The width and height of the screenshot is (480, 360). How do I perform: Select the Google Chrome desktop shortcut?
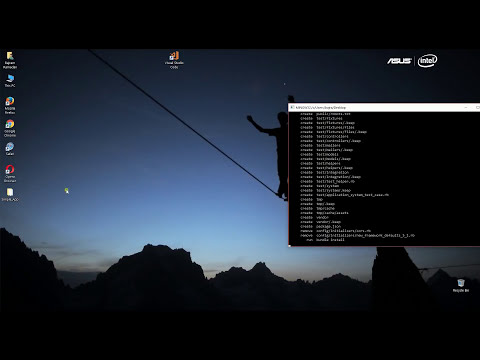pos(10,128)
